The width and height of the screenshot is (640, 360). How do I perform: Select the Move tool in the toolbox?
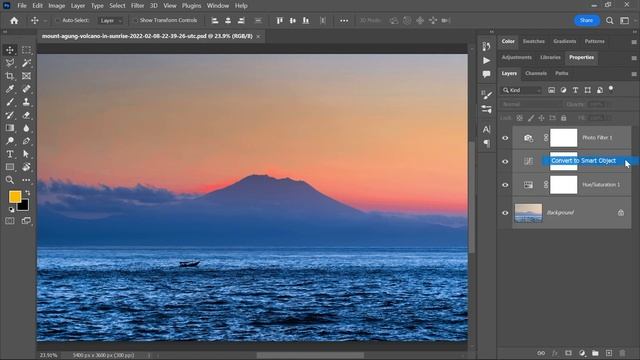10,50
